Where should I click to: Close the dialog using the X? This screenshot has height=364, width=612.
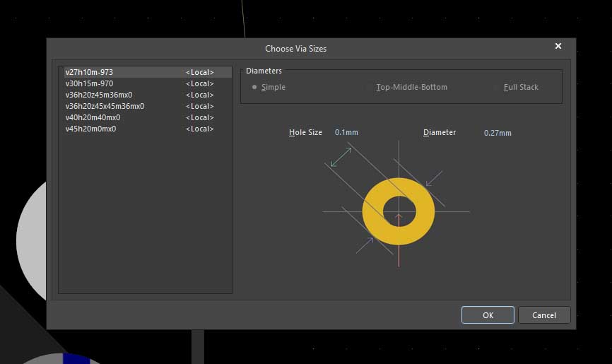click(558, 47)
